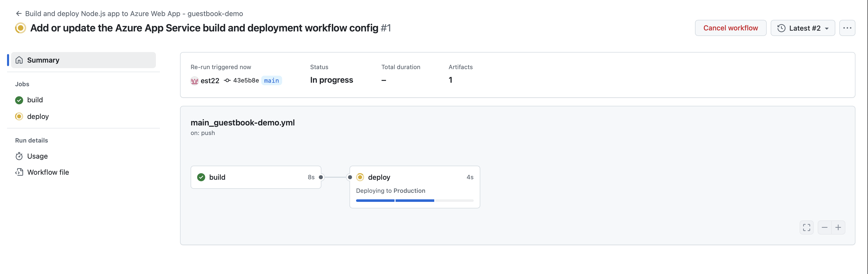Image resolution: width=868 pixels, height=274 pixels.
Task: Zoom in the workflow graph
Action: pyautogui.click(x=838, y=227)
